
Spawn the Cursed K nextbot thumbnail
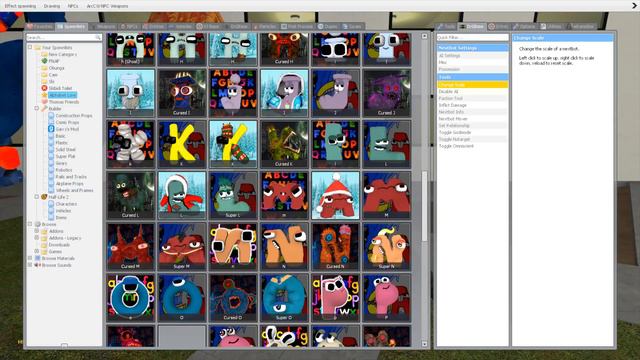click(284, 144)
